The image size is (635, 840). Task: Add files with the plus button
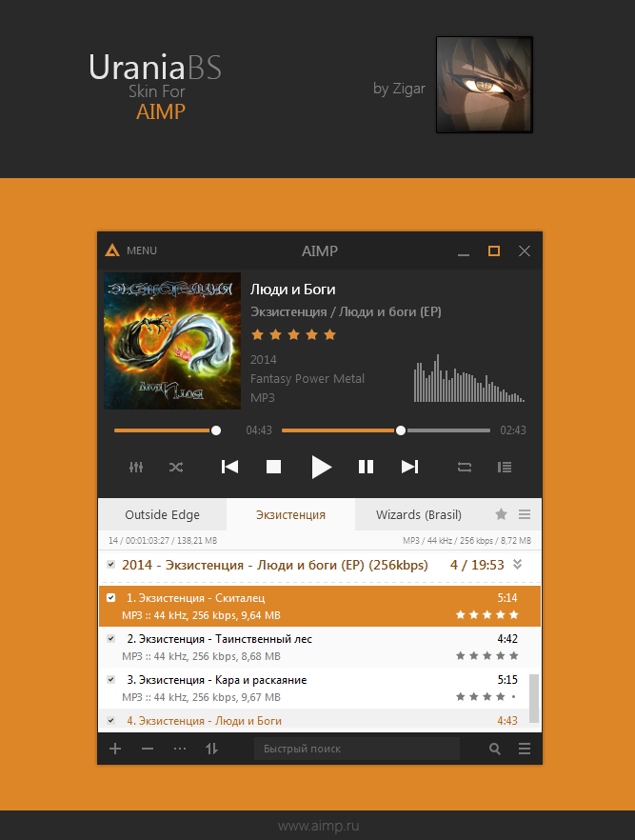[115, 749]
